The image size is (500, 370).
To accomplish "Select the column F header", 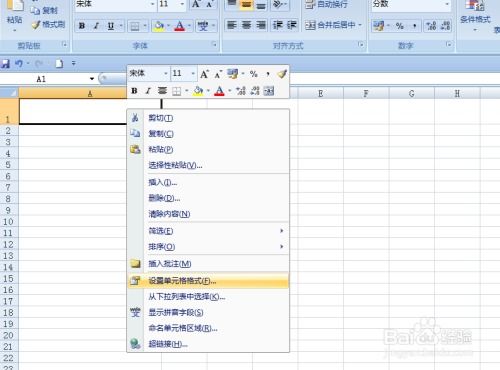I will (x=366, y=94).
